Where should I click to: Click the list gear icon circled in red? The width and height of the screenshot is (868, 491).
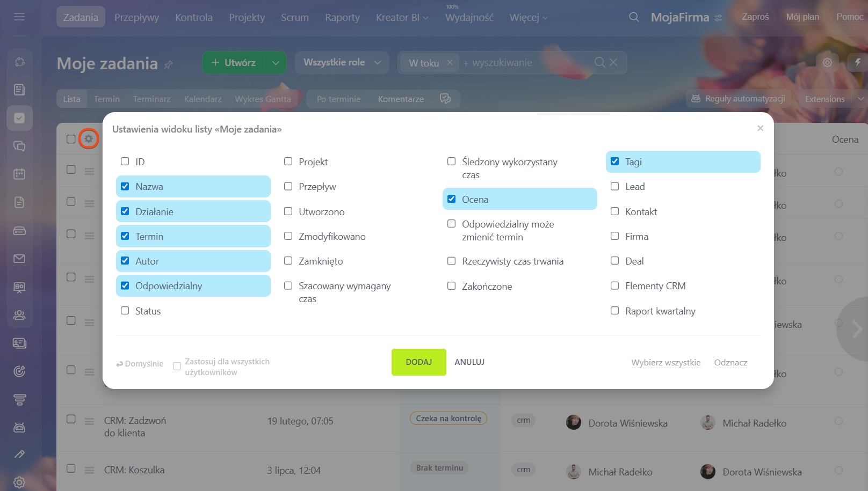point(89,139)
